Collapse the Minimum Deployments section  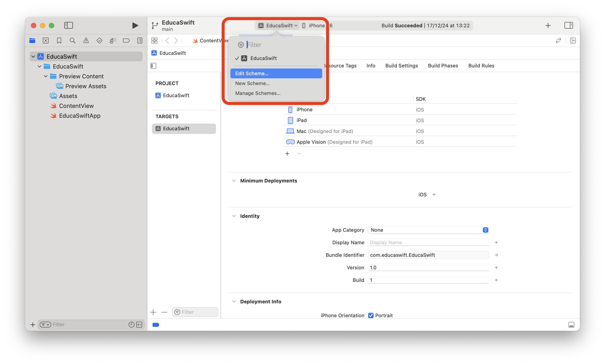point(234,180)
